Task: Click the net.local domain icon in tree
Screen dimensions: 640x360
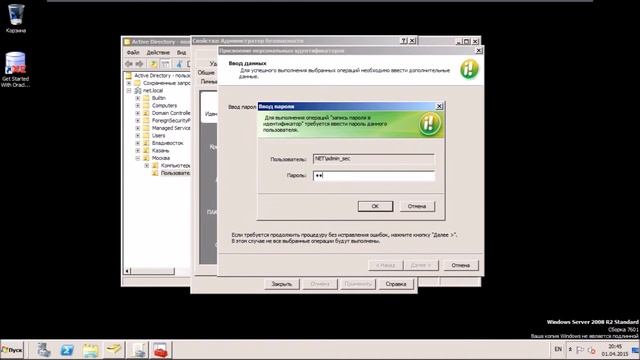Action: click(x=138, y=91)
